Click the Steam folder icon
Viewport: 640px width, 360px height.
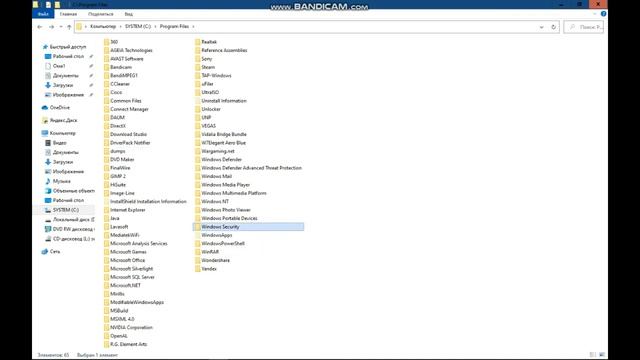pos(198,67)
